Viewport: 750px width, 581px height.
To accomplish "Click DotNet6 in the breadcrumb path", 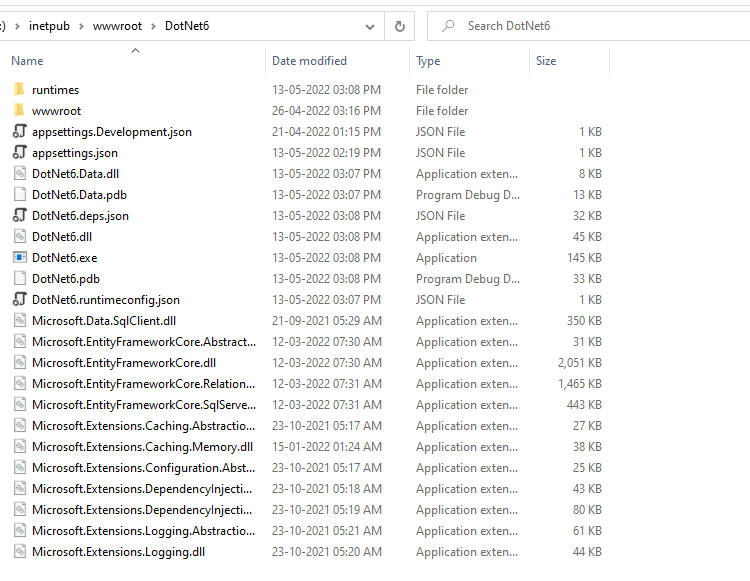I will (x=187, y=26).
